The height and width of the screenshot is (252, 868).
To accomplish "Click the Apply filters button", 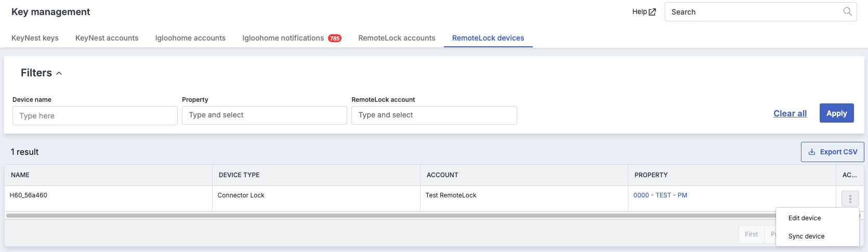I will click(837, 113).
